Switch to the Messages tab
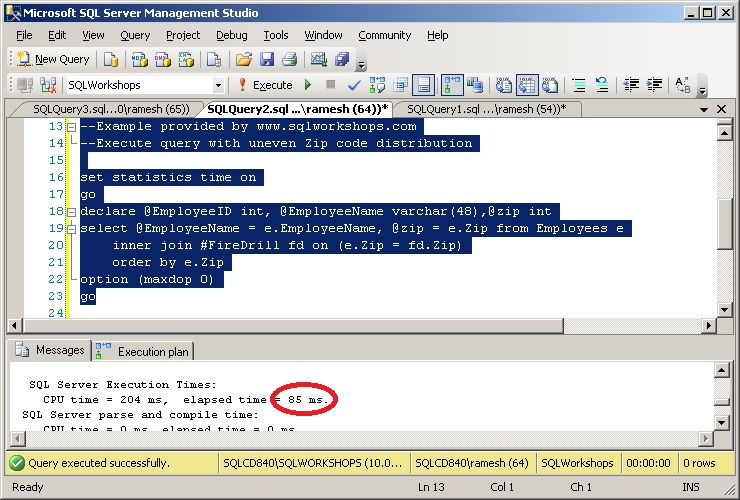This screenshot has width=740, height=500. [x=50, y=350]
